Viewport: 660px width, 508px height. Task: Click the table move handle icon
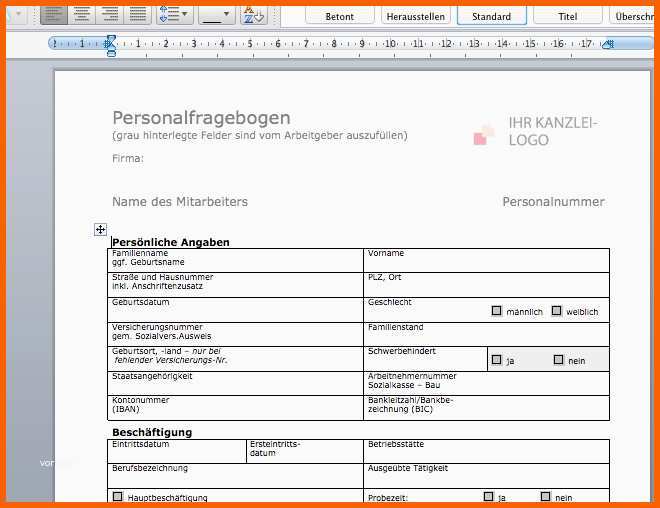(100, 229)
